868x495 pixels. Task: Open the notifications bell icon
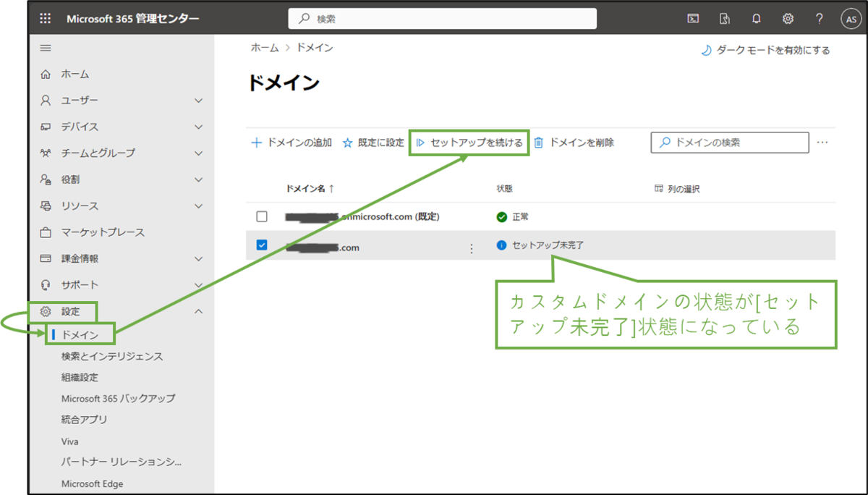click(757, 19)
